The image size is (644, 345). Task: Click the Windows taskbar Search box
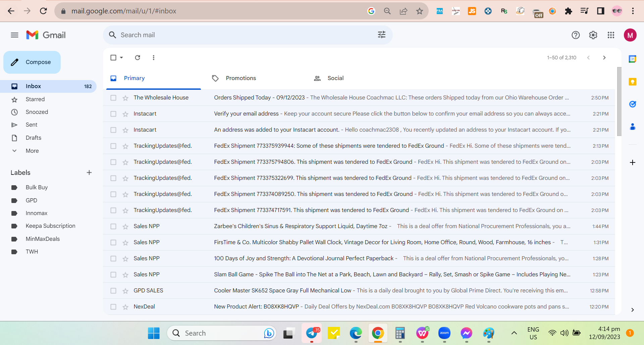click(221, 333)
